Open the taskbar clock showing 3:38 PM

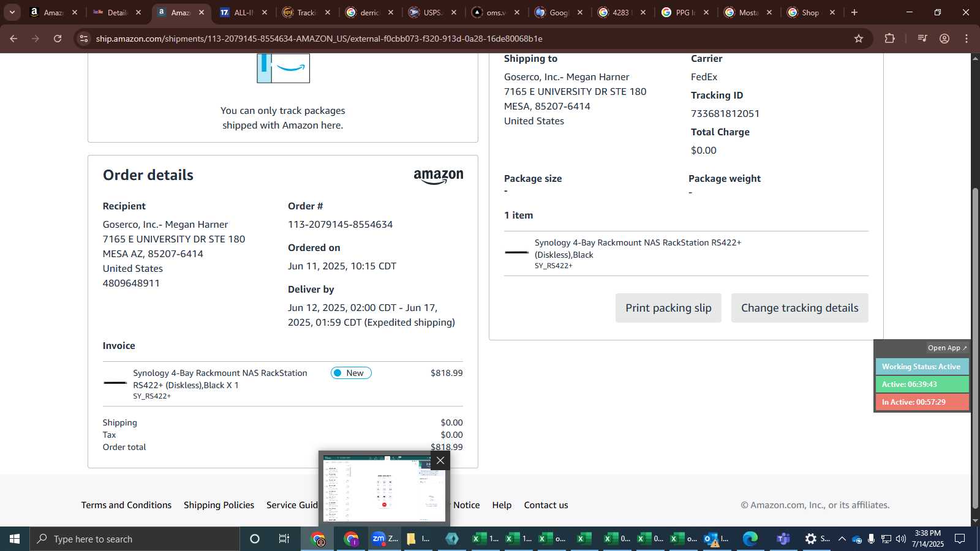(927, 539)
